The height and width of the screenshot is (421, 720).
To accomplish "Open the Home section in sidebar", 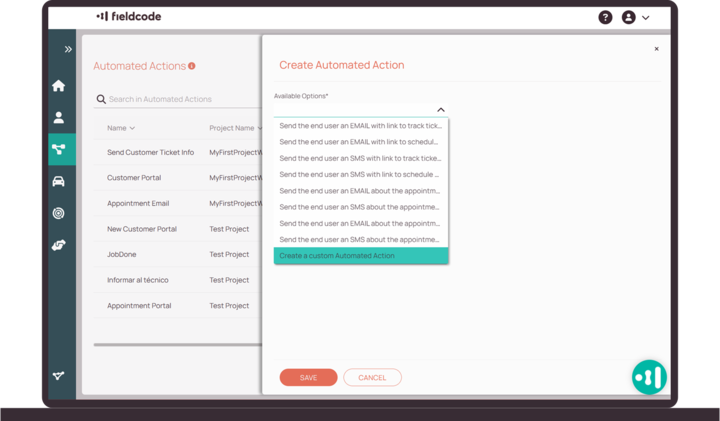I will click(x=59, y=86).
